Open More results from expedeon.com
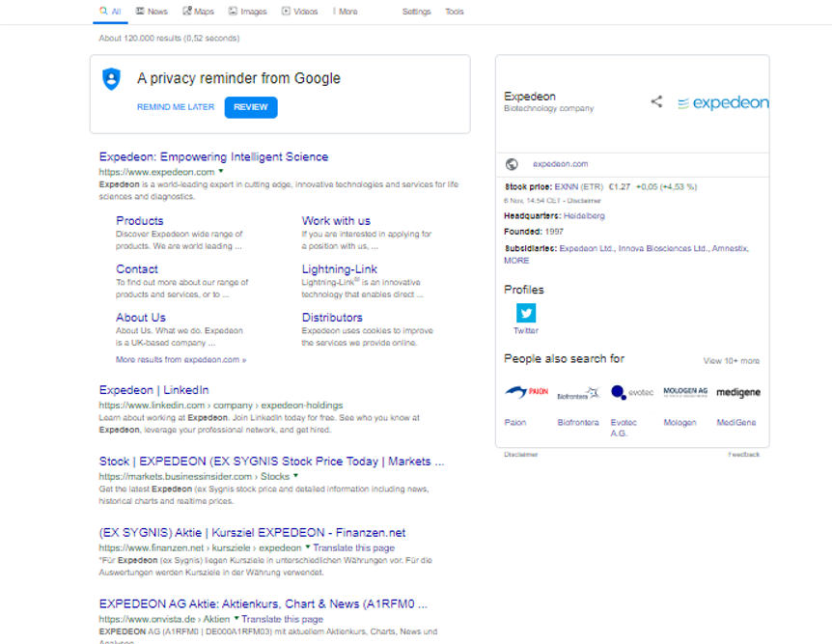This screenshot has height=644, width=832. [180, 359]
